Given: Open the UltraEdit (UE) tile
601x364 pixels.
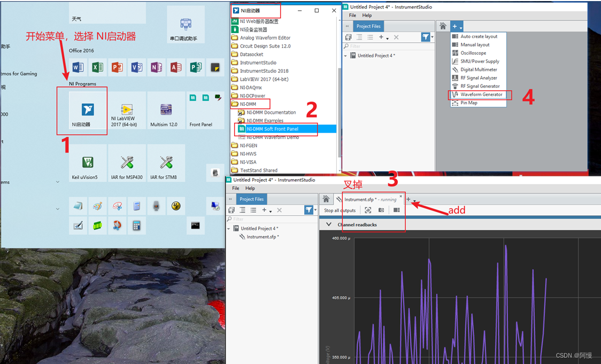Looking at the screenshot, I should point(176,206).
